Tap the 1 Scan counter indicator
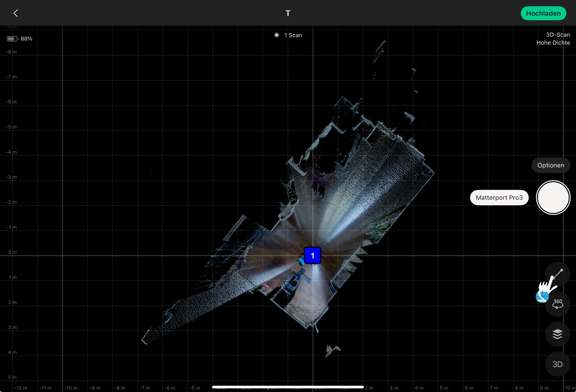Image resolution: width=576 pixels, height=392 pixels. pyautogui.click(x=288, y=35)
